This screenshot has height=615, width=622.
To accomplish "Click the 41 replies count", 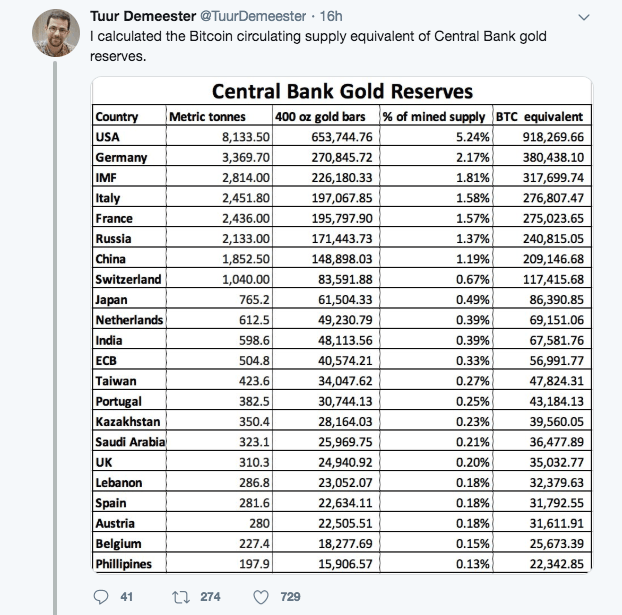I will [127, 597].
